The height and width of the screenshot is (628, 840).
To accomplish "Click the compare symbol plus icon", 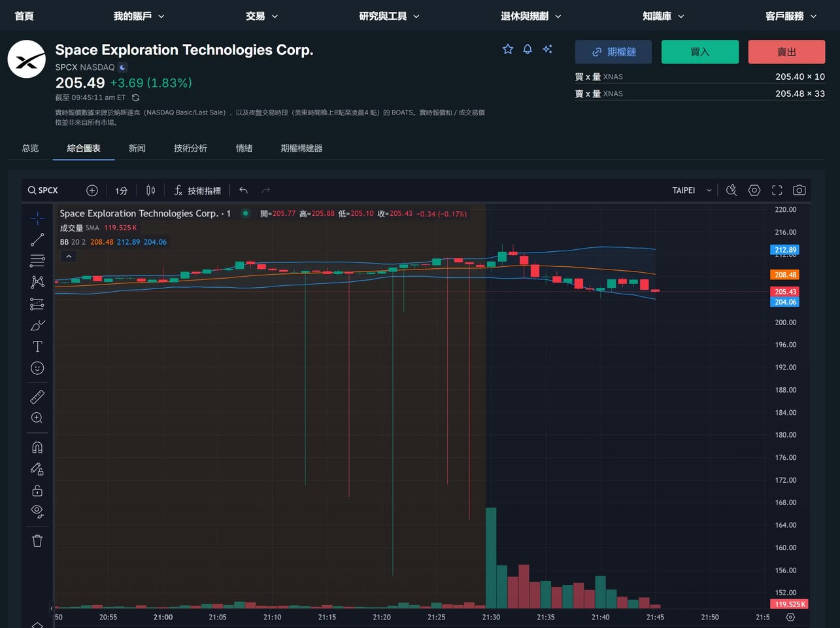I will coord(92,190).
